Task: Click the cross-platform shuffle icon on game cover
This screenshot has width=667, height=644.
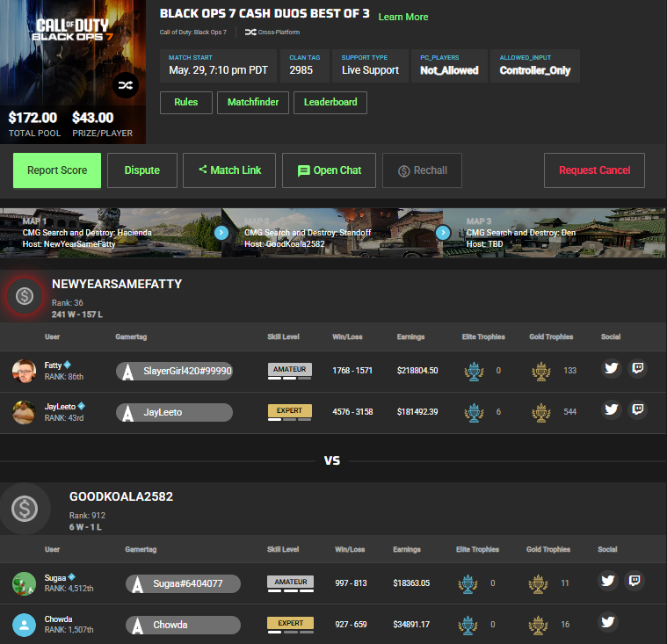Action: (x=126, y=85)
